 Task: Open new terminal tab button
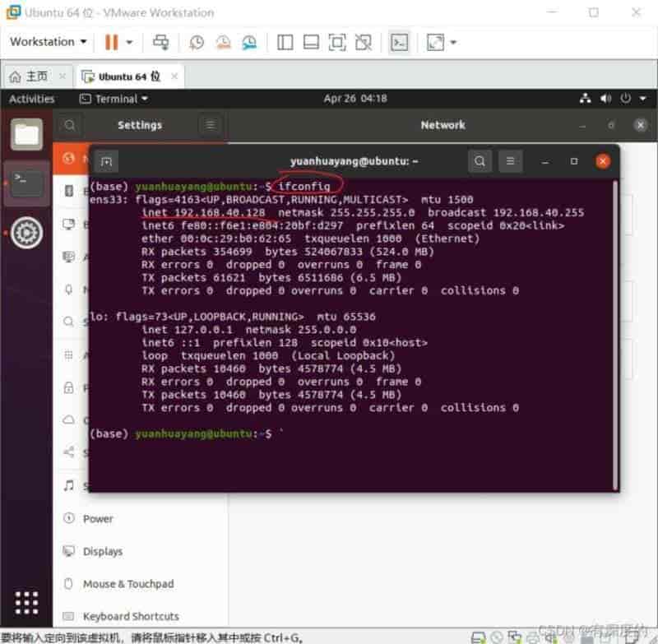tap(107, 161)
